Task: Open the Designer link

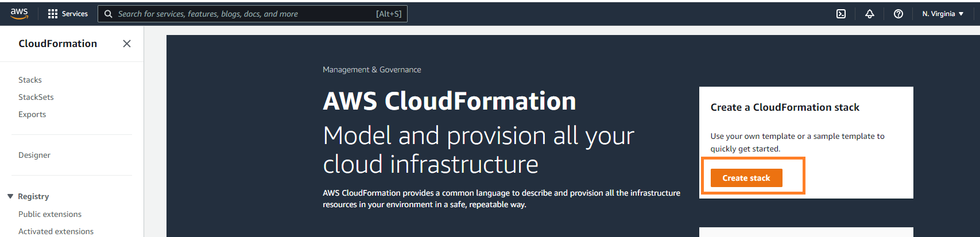Action: (34, 155)
